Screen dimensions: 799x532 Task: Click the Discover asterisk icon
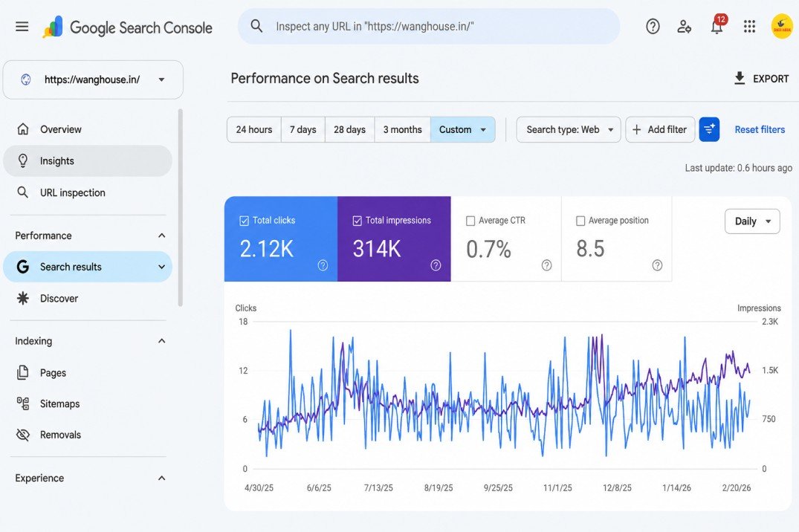[x=23, y=298]
